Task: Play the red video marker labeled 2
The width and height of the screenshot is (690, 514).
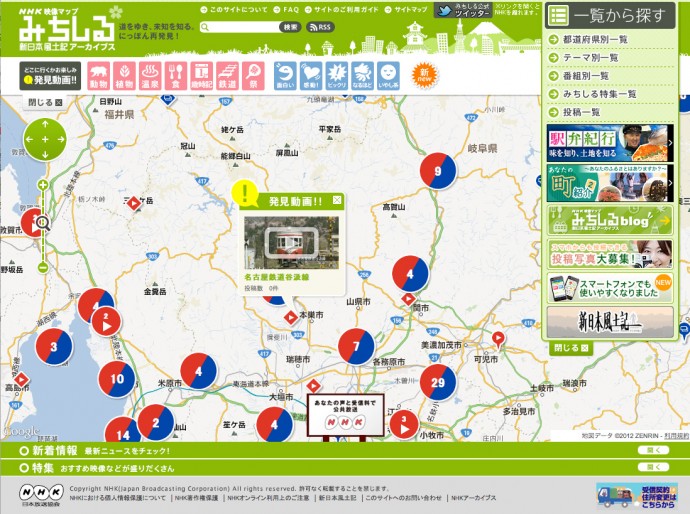Action: point(106,322)
